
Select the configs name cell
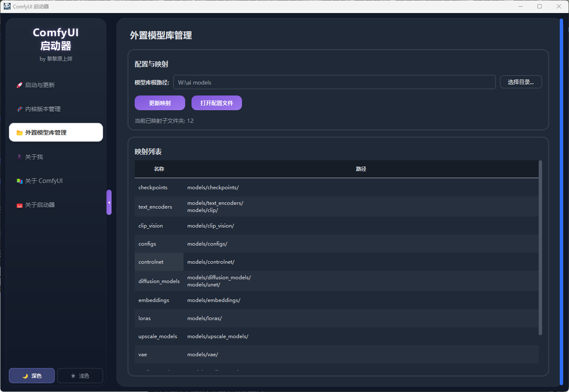tap(159, 244)
